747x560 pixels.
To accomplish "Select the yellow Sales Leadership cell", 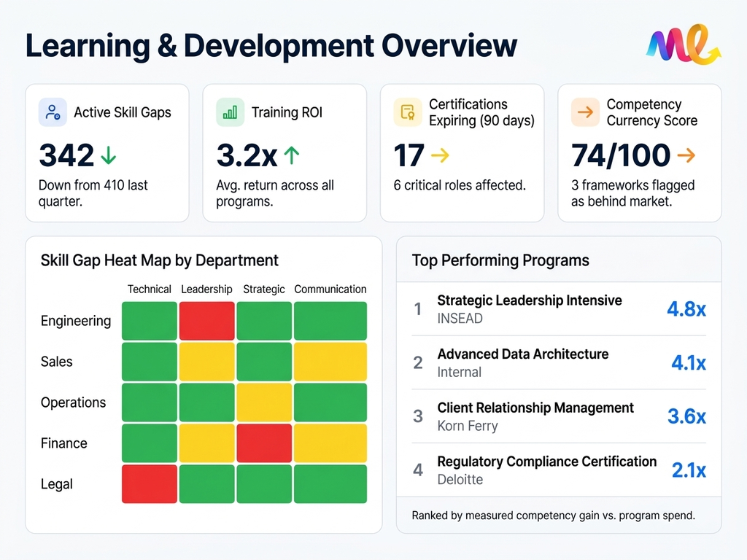I will click(x=206, y=362).
